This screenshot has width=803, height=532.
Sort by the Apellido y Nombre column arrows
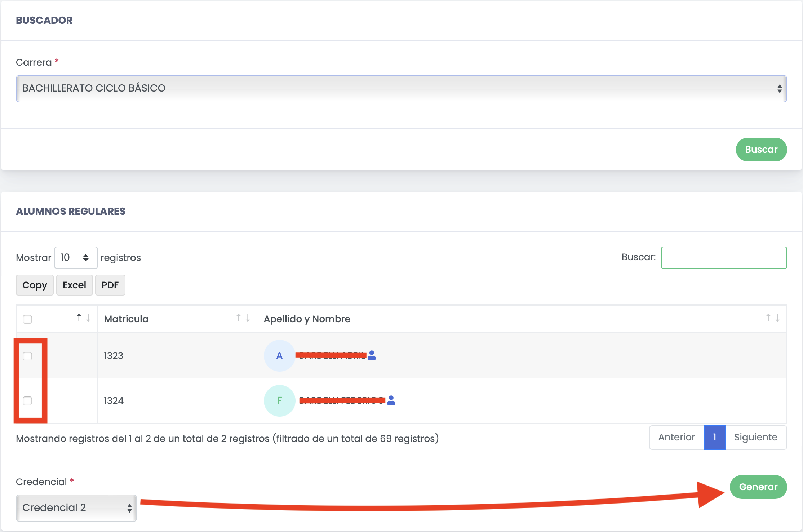pyautogui.click(x=773, y=318)
